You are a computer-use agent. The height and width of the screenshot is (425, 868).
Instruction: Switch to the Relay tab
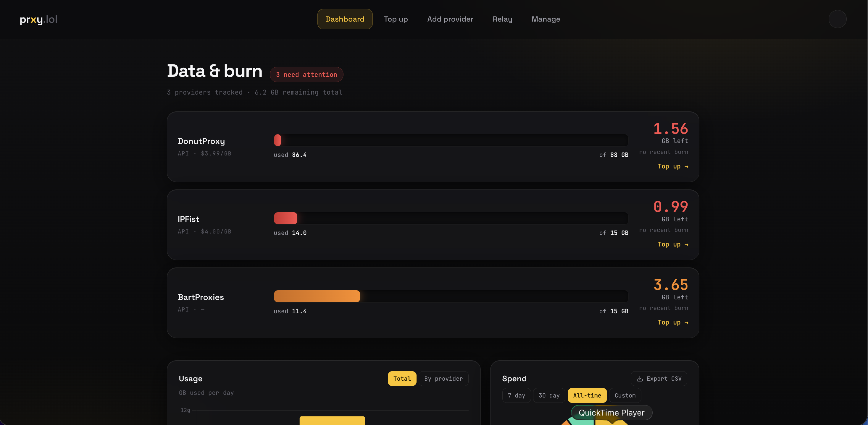pos(502,19)
